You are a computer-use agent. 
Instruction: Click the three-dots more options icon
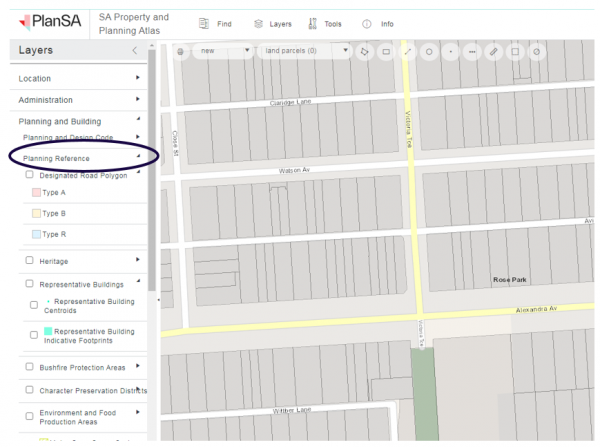[472, 51]
